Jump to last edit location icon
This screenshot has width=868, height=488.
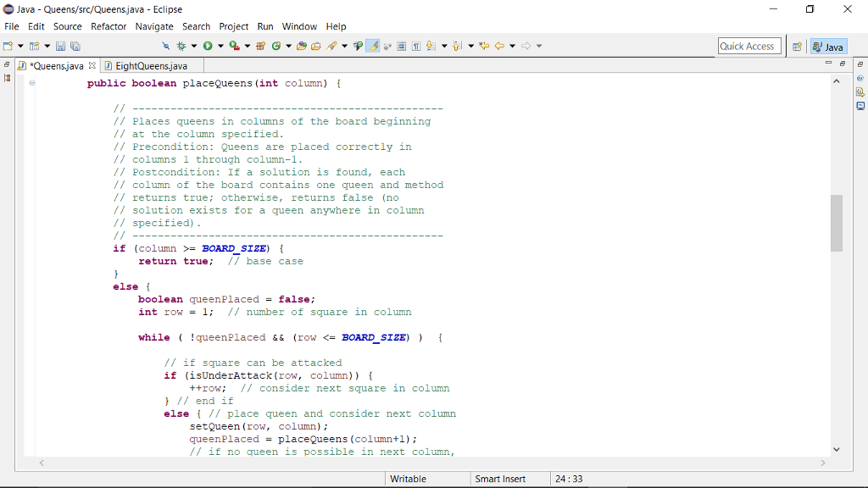click(x=482, y=46)
